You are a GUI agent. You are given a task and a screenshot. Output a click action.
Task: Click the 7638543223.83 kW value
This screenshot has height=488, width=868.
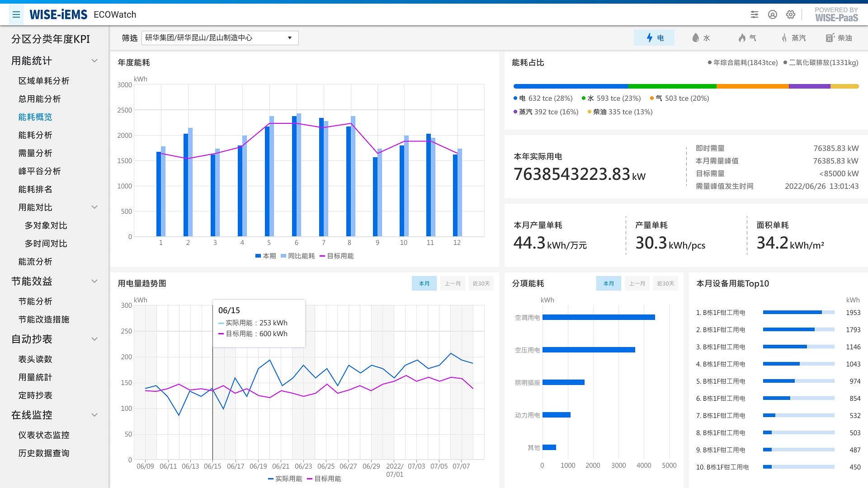pos(580,174)
